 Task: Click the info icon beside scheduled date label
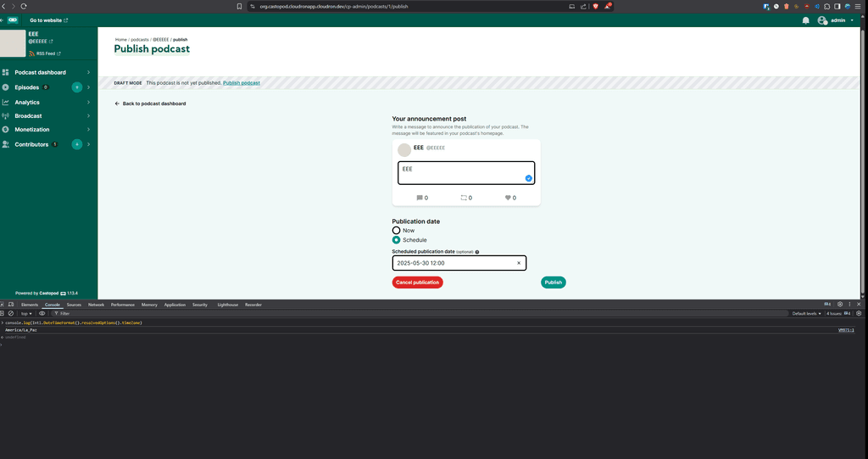click(477, 252)
